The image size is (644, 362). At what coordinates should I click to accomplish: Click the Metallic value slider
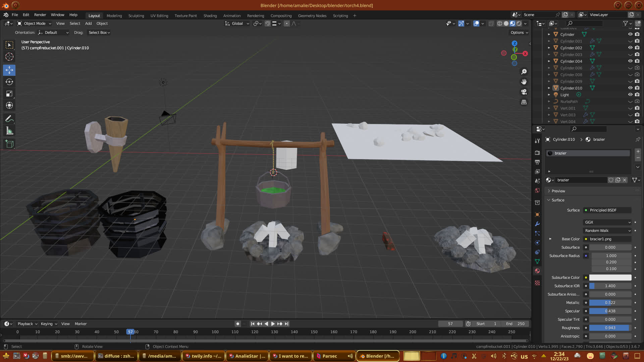pos(610,303)
